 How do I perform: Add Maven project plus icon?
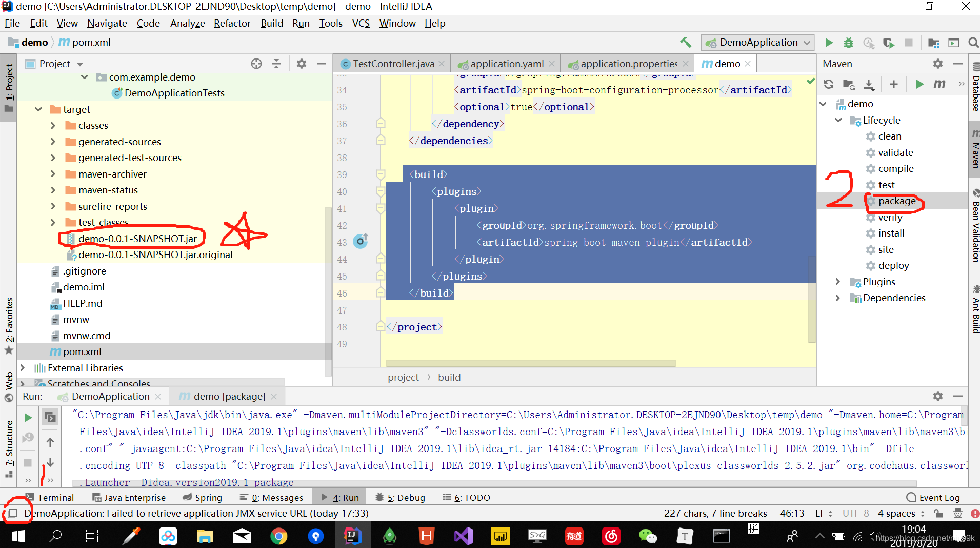tap(894, 84)
